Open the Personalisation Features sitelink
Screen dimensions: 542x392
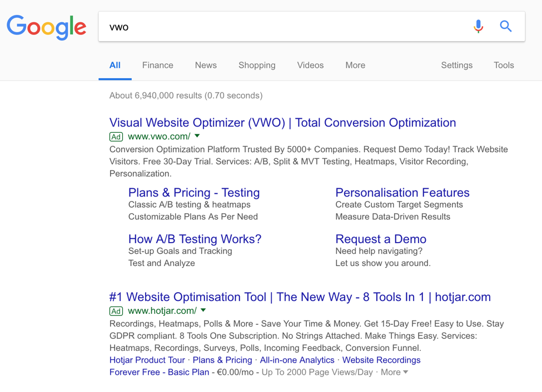(402, 193)
